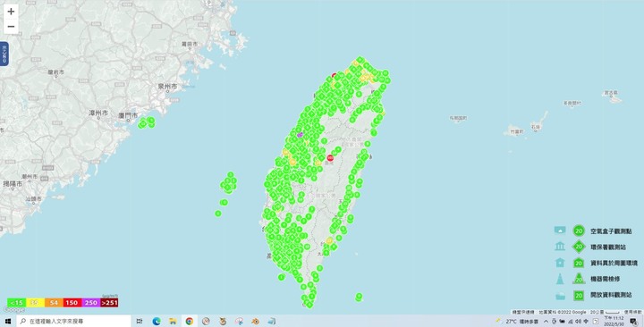Viewport: 644px width, 327px height.
Task: Click the square 20 open data legend marker
Action: coord(579,295)
